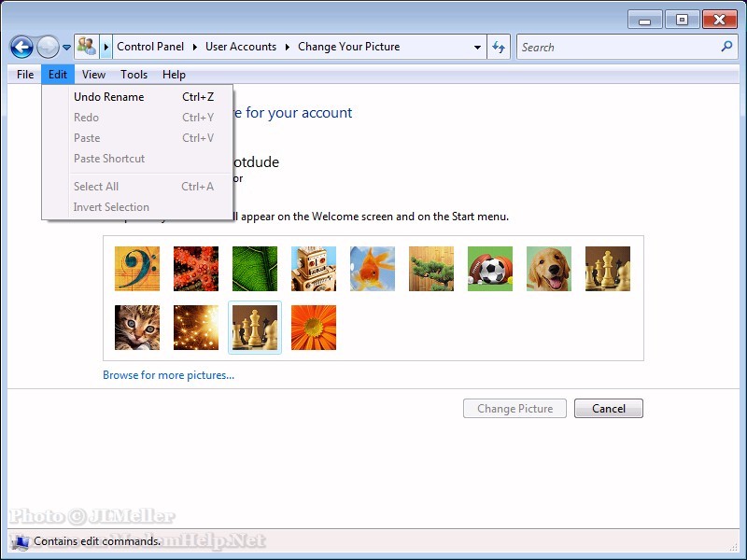Image resolution: width=747 pixels, height=560 pixels.
Task: Select the bass clef music picture
Action: point(137,269)
